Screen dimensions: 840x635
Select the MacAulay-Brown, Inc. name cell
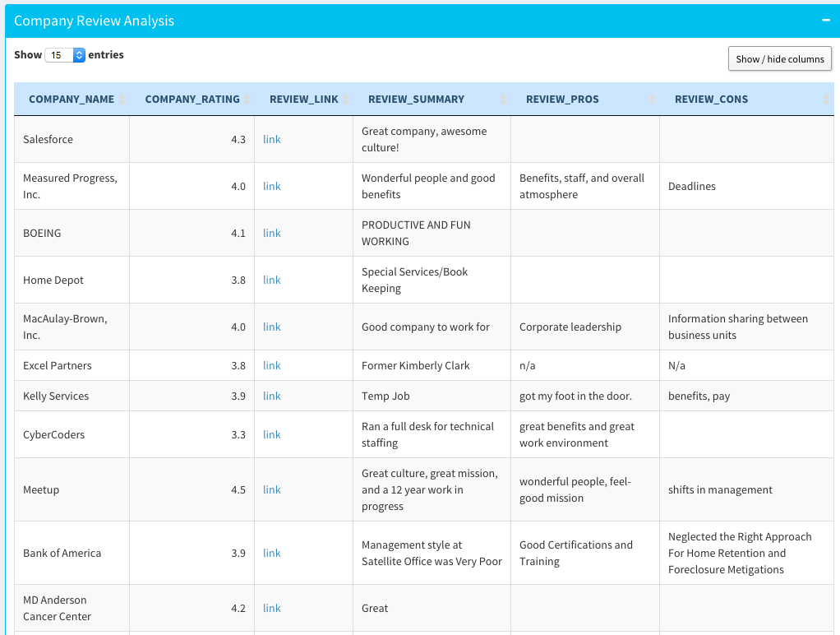(x=72, y=327)
